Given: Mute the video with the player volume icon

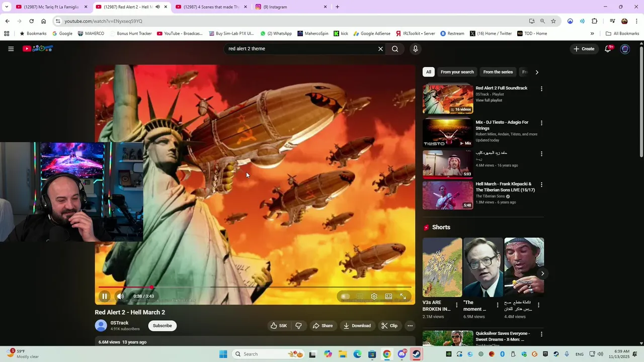Looking at the screenshot, I should pyautogui.click(x=120, y=296).
